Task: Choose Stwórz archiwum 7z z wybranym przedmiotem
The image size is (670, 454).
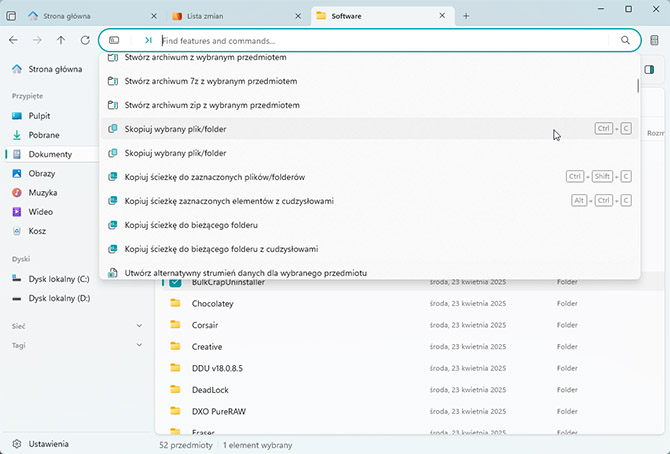Action: click(370, 81)
